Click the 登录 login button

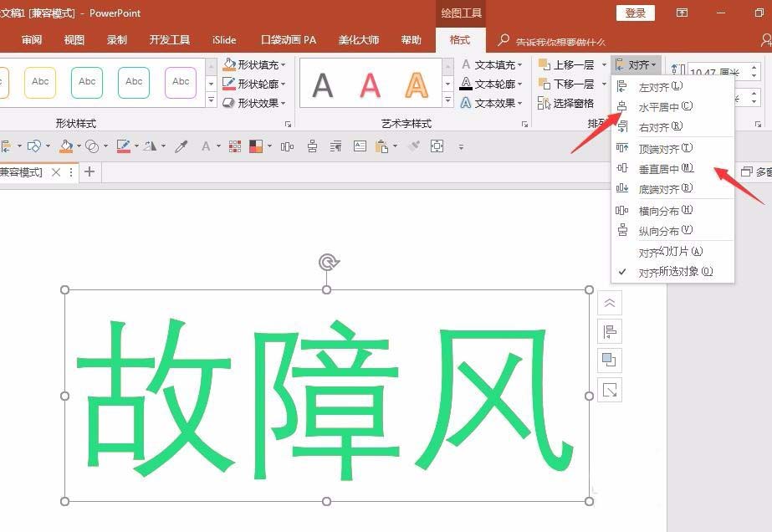(634, 13)
